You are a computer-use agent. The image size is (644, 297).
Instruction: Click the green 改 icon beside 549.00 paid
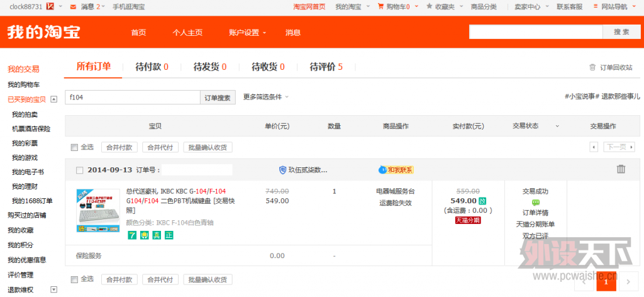(x=482, y=201)
